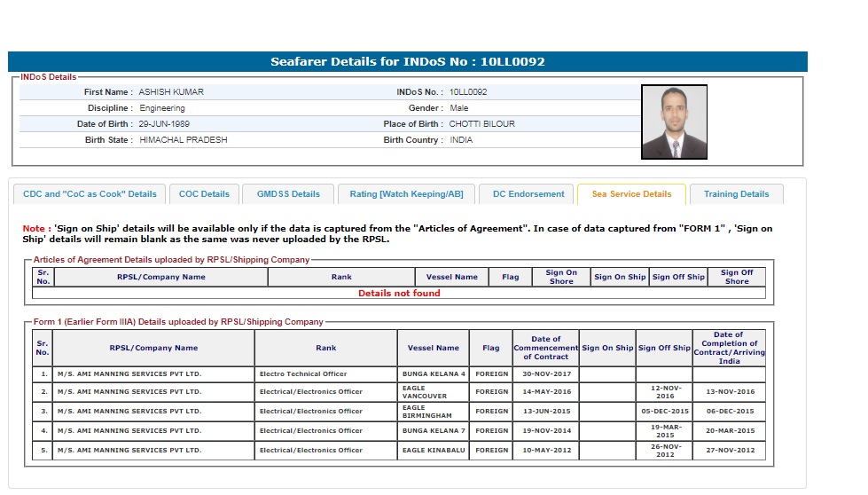Go to the DC Endorsement tab
Image resolution: width=868 pixels, height=495 pixels.
click(x=528, y=194)
